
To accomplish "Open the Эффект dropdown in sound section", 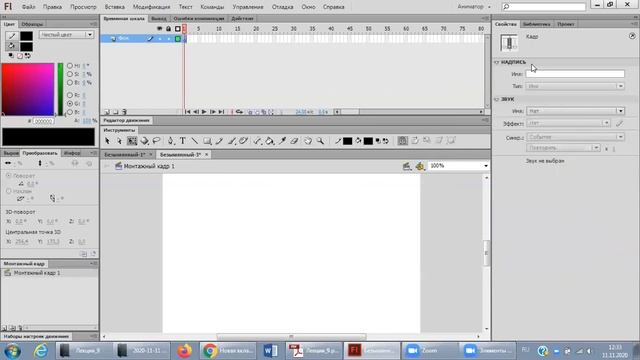I will tap(568, 123).
